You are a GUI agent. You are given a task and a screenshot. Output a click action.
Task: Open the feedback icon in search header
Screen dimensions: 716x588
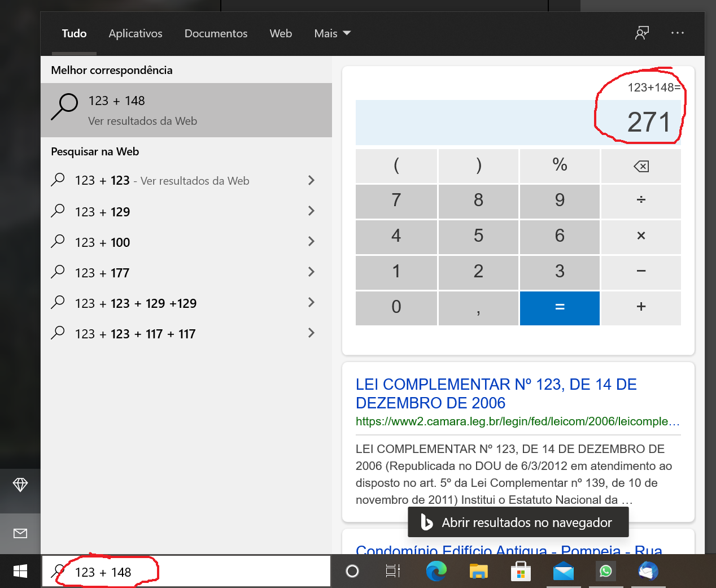coord(642,33)
